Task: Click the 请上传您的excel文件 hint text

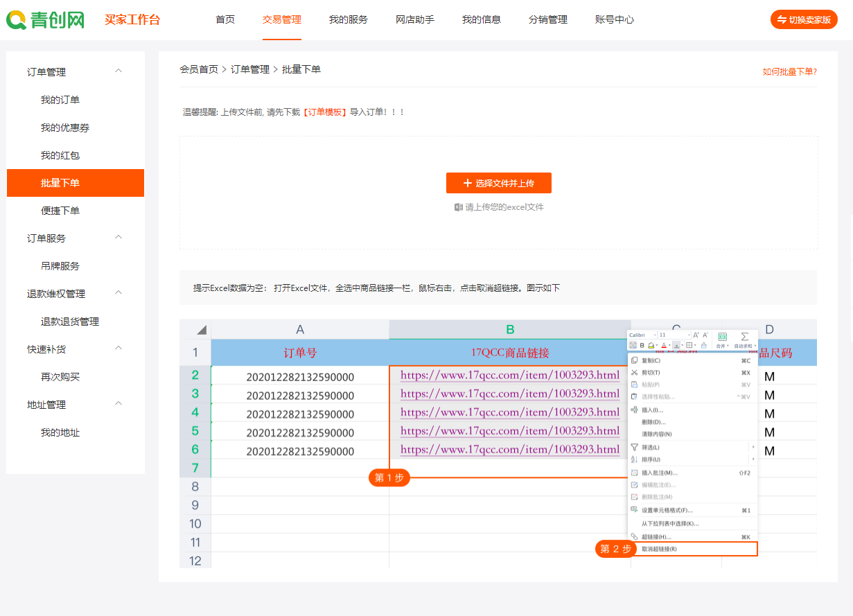Action: [504, 207]
